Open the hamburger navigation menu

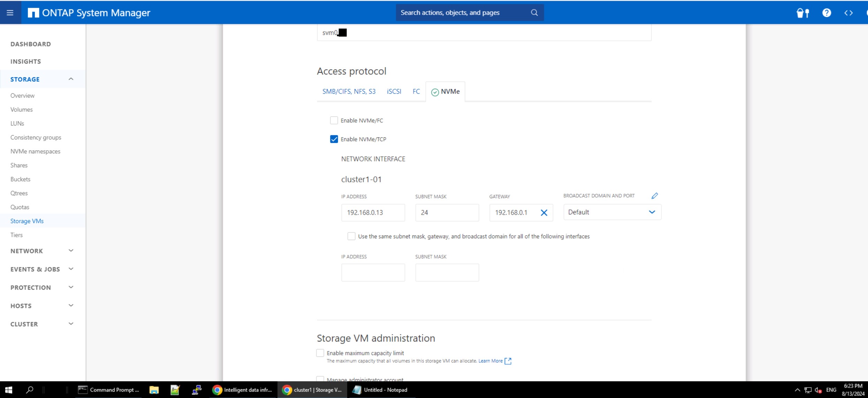[10, 13]
